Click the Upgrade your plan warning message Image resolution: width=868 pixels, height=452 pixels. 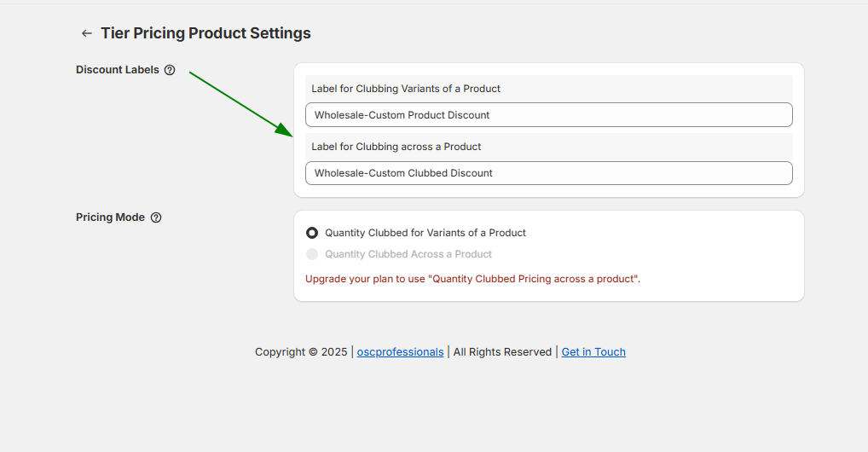pos(472,279)
